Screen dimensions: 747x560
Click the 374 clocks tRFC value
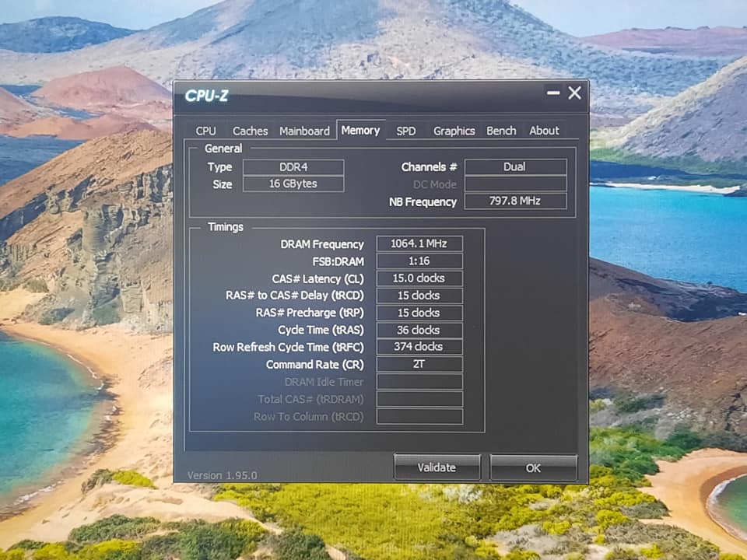tap(419, 347)
